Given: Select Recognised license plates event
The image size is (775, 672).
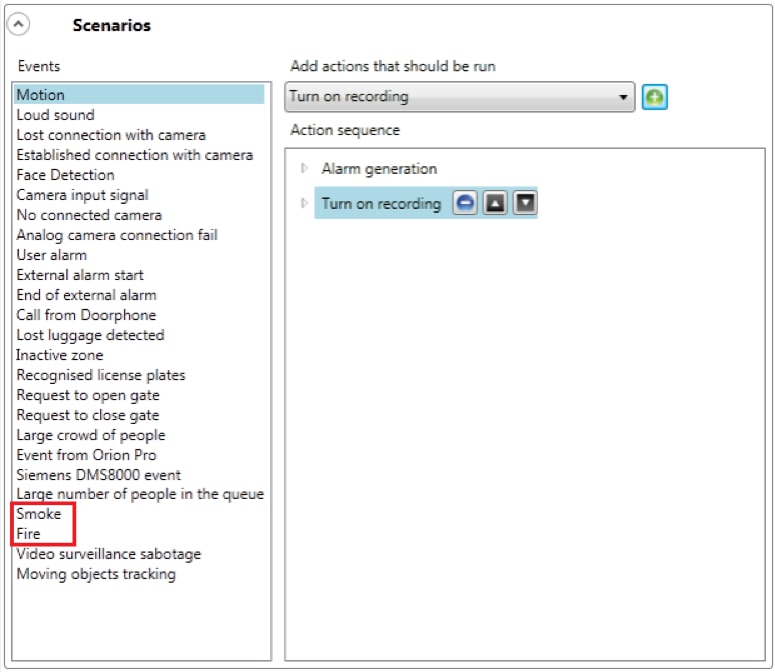Looking at the screenshot, I should pos(100,375).
